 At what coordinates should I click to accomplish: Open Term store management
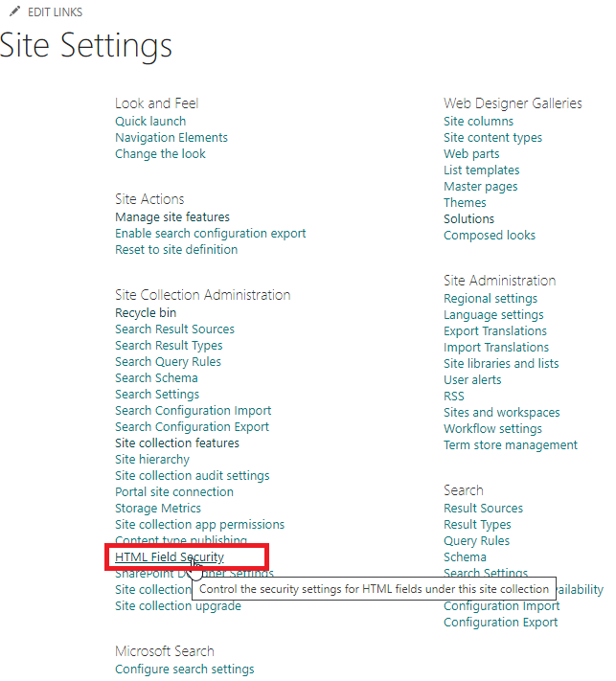click(x=511, y=445)
